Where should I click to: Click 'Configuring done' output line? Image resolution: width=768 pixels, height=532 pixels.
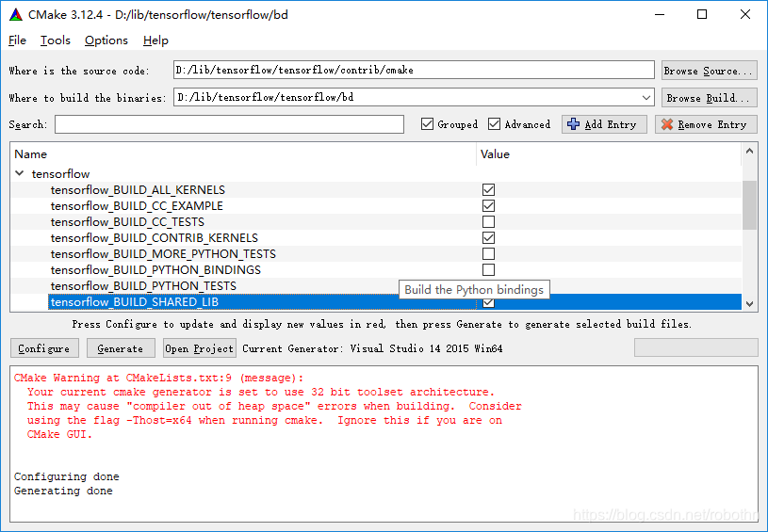[67, 476]
